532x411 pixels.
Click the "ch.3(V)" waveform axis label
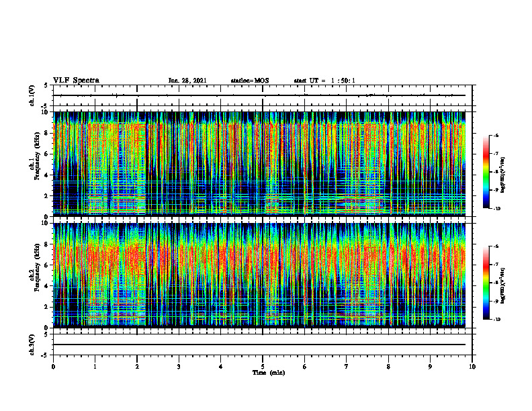32,345
